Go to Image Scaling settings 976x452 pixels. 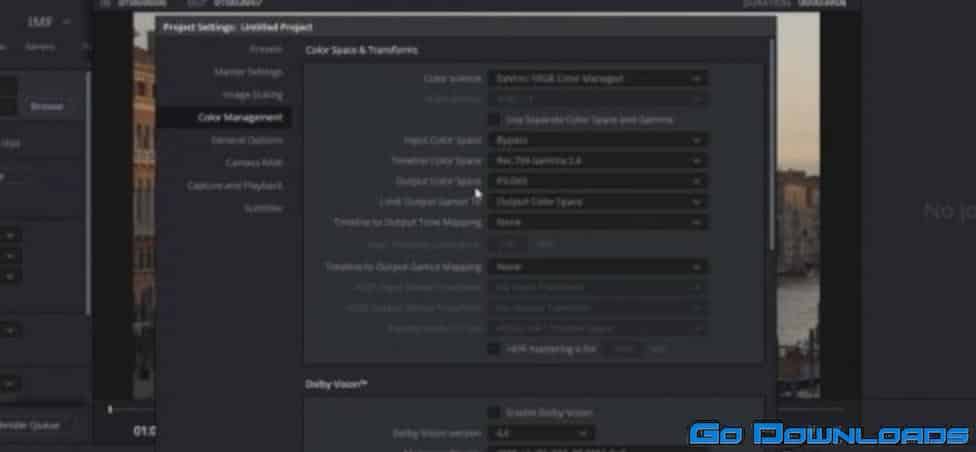[x=252, y=95]
